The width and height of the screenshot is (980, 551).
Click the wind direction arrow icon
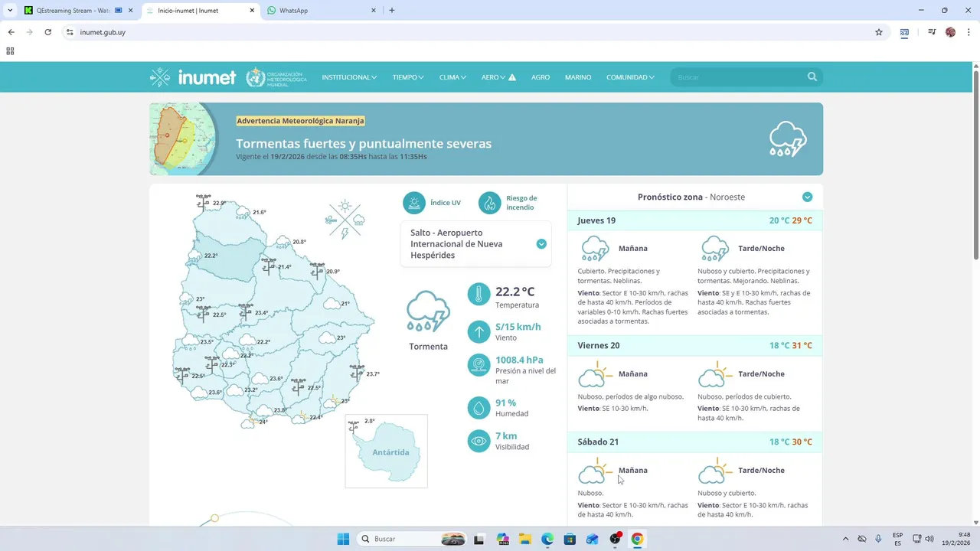click(x=479, y=331)
